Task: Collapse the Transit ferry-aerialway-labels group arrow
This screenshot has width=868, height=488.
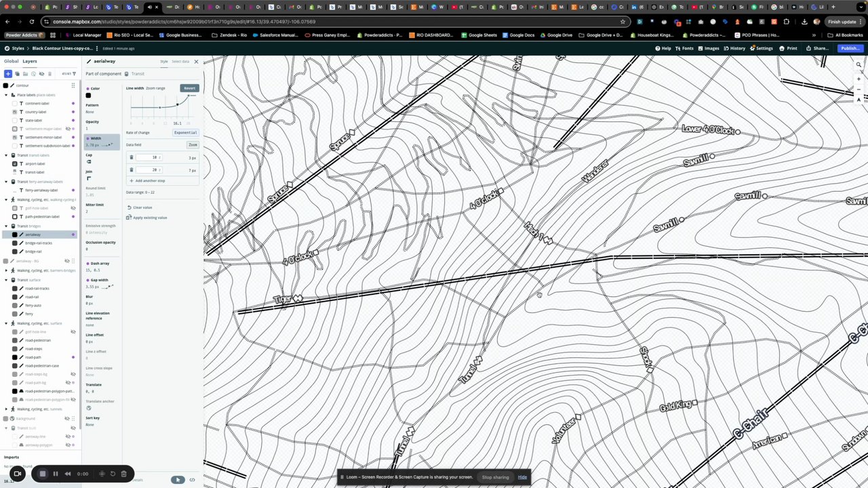Action: pyautogui.click(x=6, y=182)
